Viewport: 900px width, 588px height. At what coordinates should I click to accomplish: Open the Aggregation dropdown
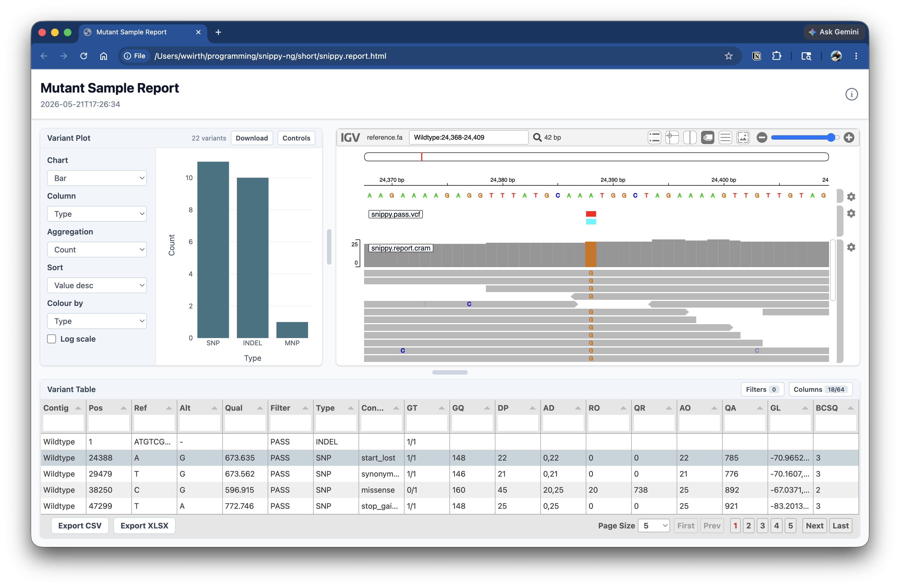click(x=97, y=250)
